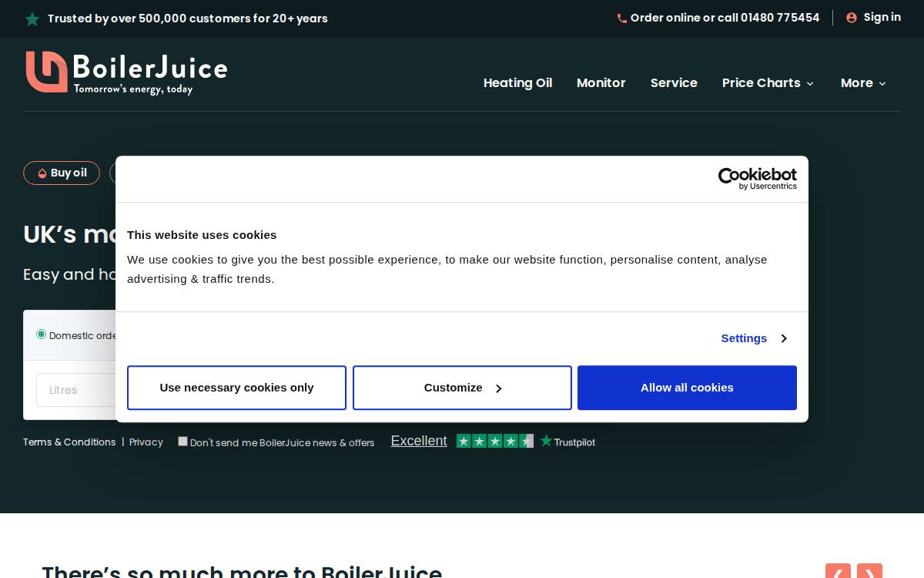Click the Trustpilot logo
Viewport: 924px width, 578px height.
click(x=568, y=442)
